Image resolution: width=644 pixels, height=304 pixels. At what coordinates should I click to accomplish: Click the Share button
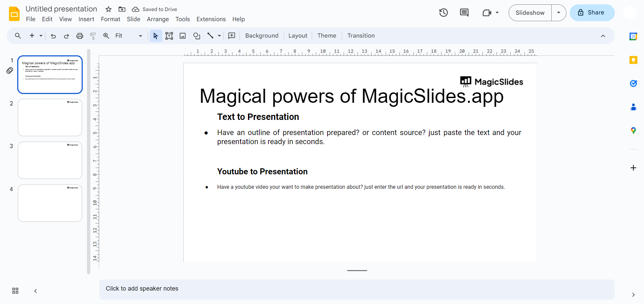592,13
